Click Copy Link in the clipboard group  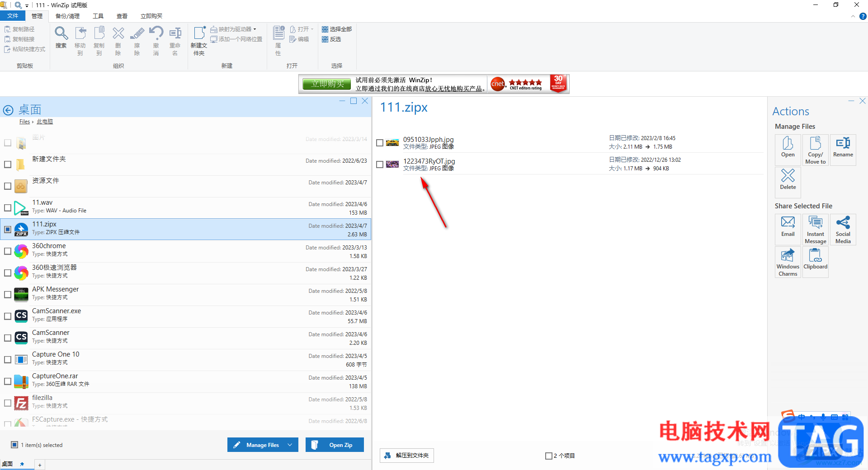tap(19, 39)
